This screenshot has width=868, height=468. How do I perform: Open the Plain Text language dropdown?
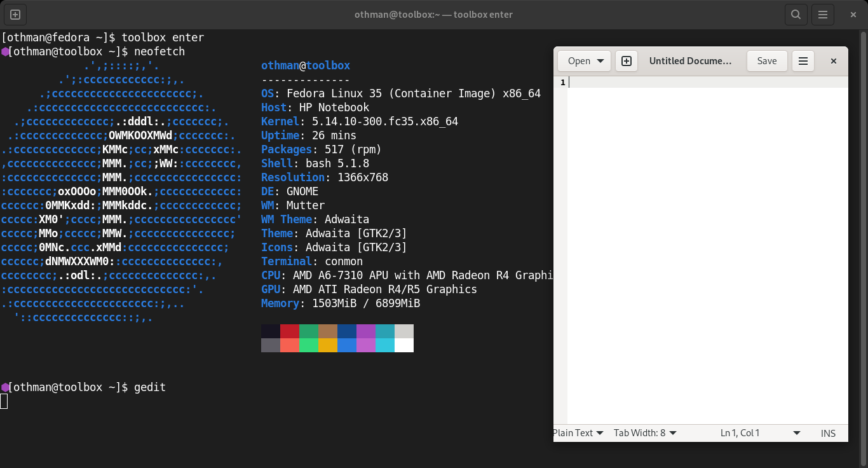click(x=578, y=433)
